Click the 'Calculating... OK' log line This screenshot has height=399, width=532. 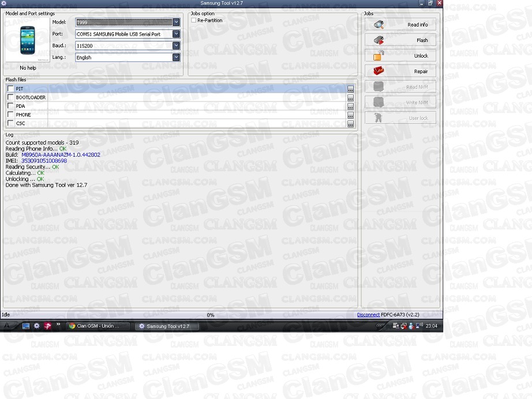25,173
